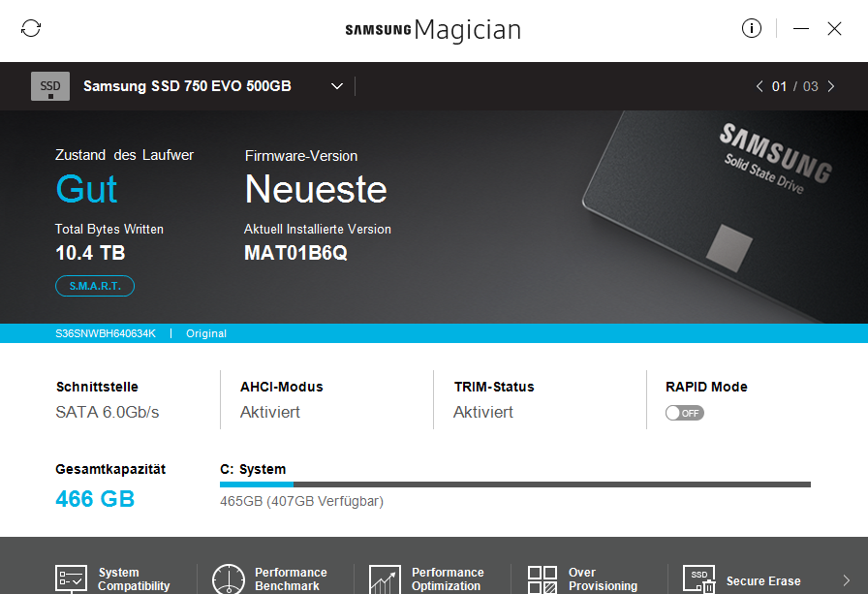Click the System Compatibility icon
This screenshot has width=868, height=594.
(x=71, y=579)
